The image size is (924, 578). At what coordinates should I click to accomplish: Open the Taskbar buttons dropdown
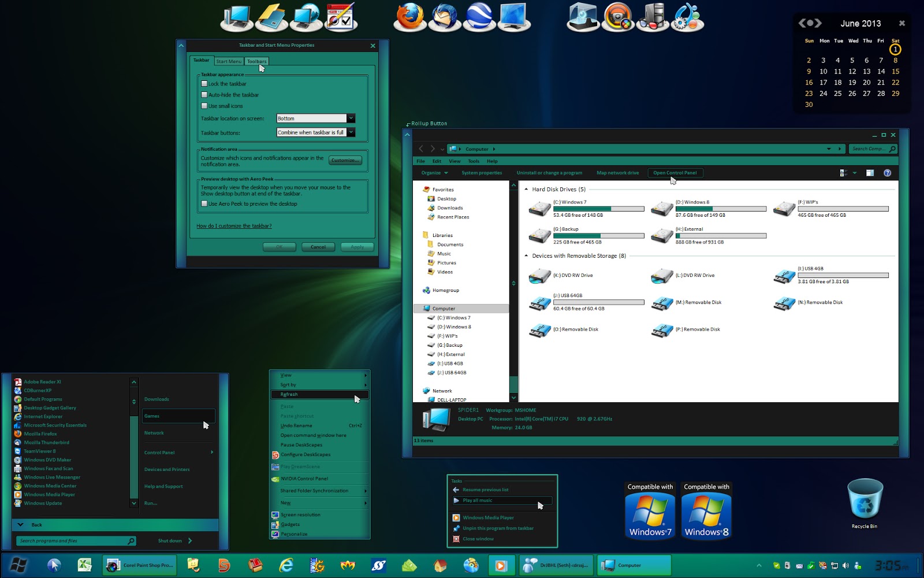351,132
